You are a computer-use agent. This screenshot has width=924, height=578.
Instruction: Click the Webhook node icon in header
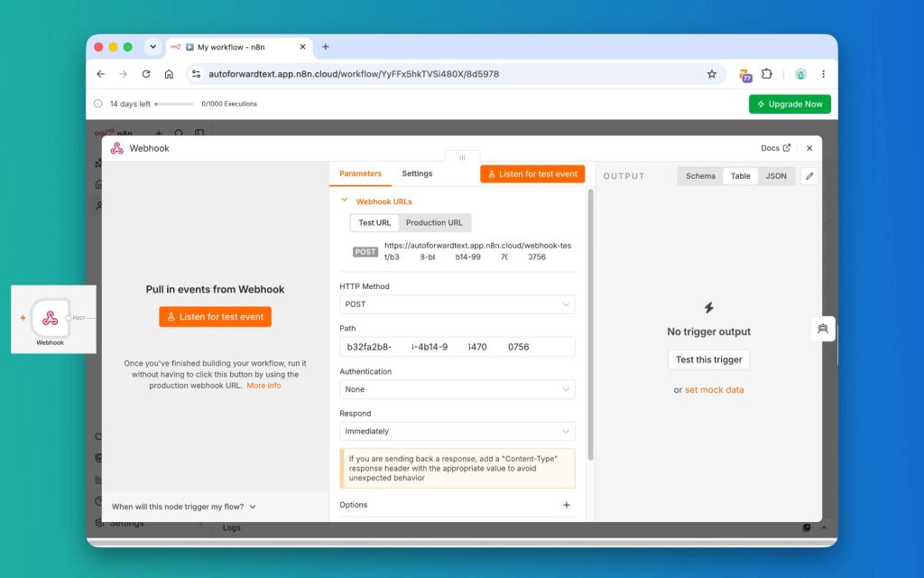[116, 148]
